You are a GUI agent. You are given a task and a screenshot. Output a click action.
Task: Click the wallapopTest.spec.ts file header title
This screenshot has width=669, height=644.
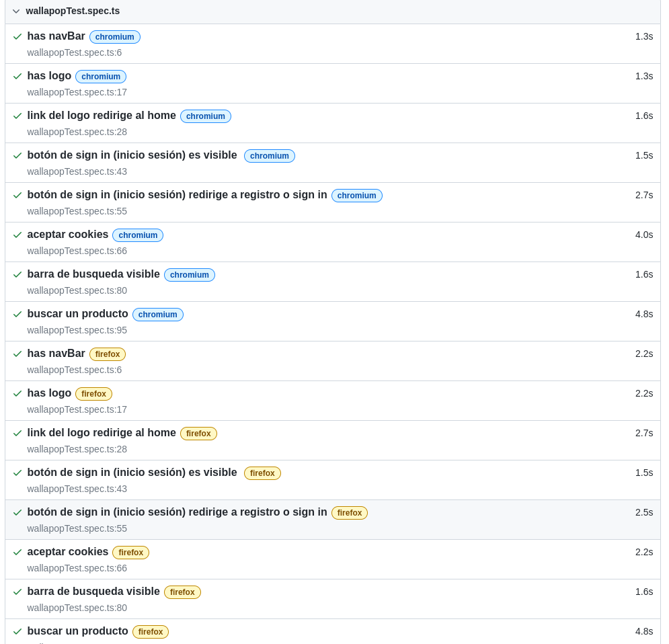pyautogui.click(x=73, y=11)
